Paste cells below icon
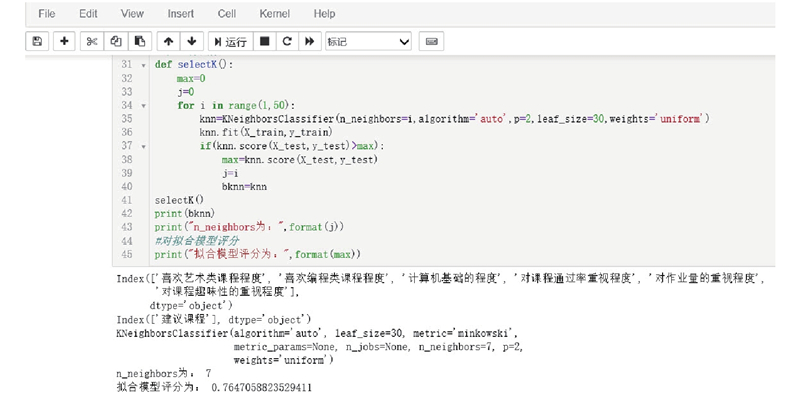800x399 pixels. pyautogui.click(x=140, y=41)
